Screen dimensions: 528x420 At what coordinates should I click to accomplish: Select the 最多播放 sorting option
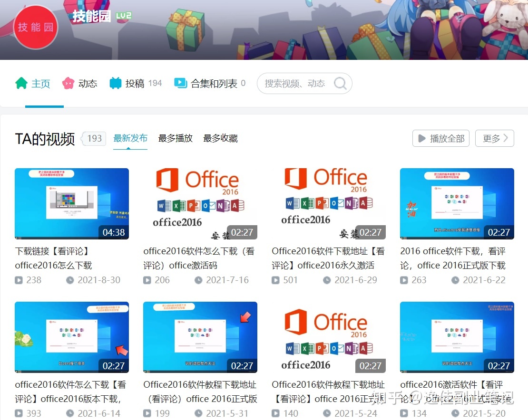click(x=175, y=138)
